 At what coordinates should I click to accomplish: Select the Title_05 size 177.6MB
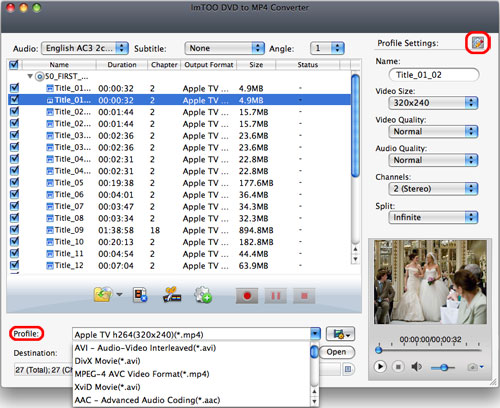point(256,183)
